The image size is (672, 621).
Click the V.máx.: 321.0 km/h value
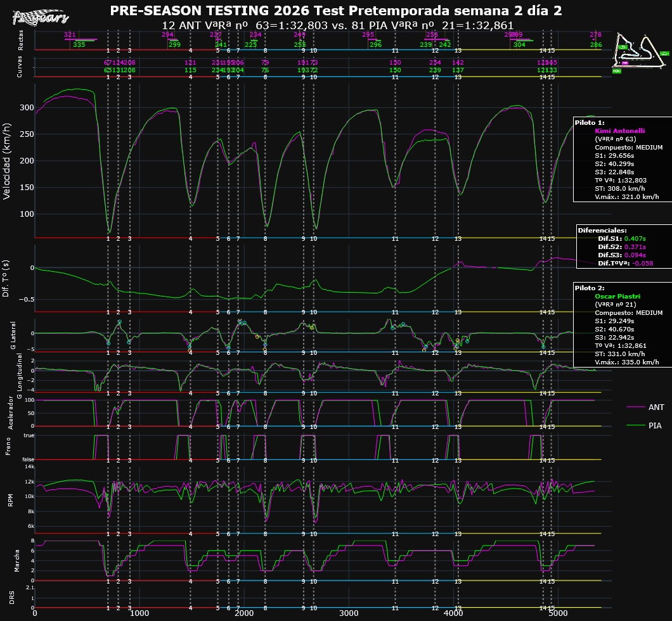click(627, 197)
